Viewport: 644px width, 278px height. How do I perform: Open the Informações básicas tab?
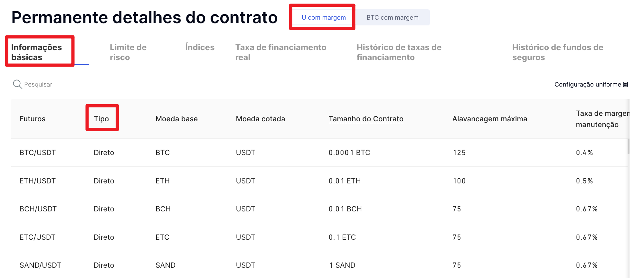(x=36, y=52)
